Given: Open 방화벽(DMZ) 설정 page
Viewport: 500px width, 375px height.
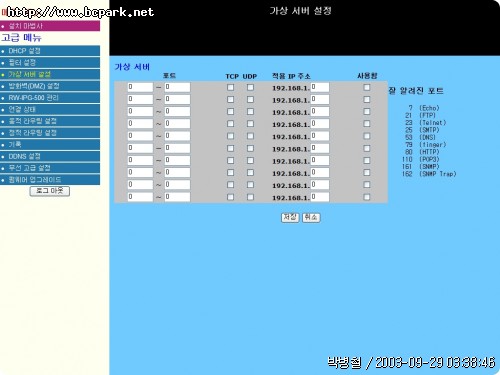Looking at the screenshot, I should pos(50,86).
